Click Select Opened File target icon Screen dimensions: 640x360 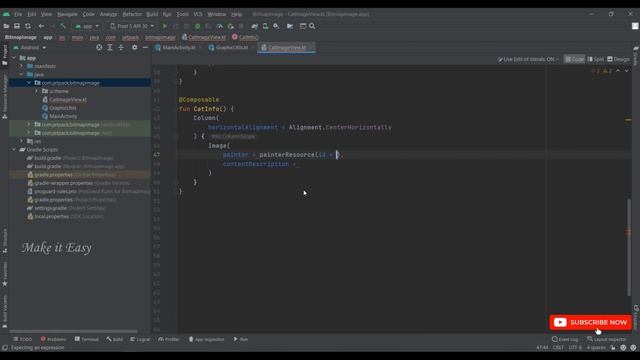(x=99, y=47)
